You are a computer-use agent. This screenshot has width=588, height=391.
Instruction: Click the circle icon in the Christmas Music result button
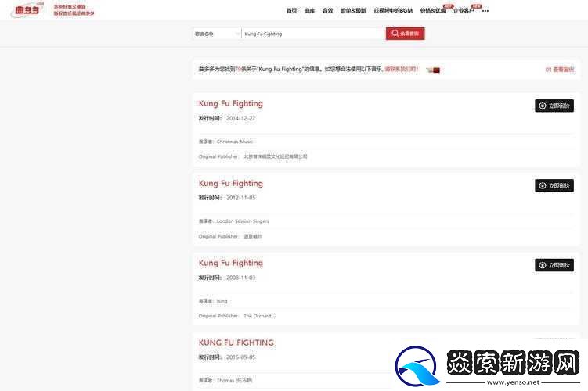(x=543, y=106)
